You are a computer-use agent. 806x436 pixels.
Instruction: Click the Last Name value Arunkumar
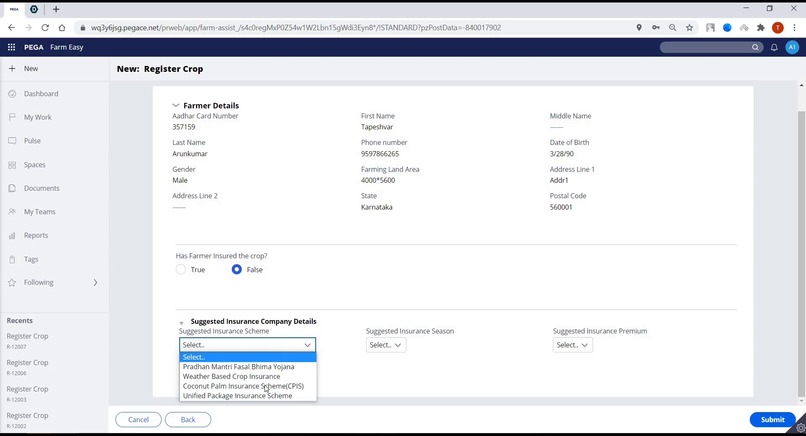pyautogui.click(x=190, y=154)
